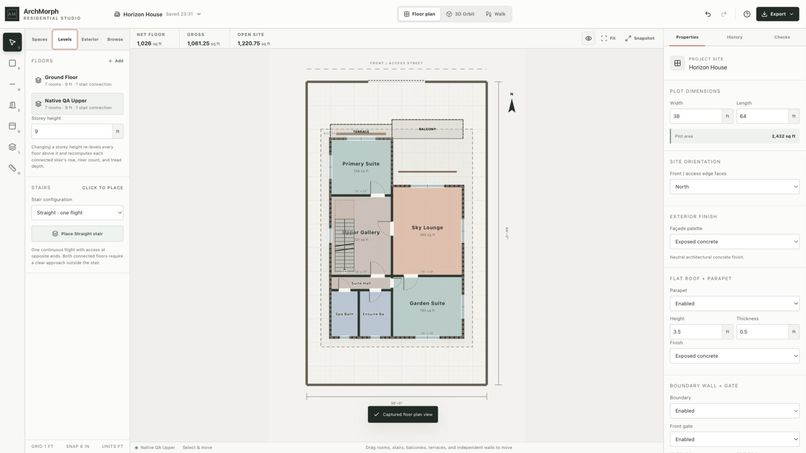Switch to Walk view
Screen dimensions: 806x453
[x=496, y=14]
